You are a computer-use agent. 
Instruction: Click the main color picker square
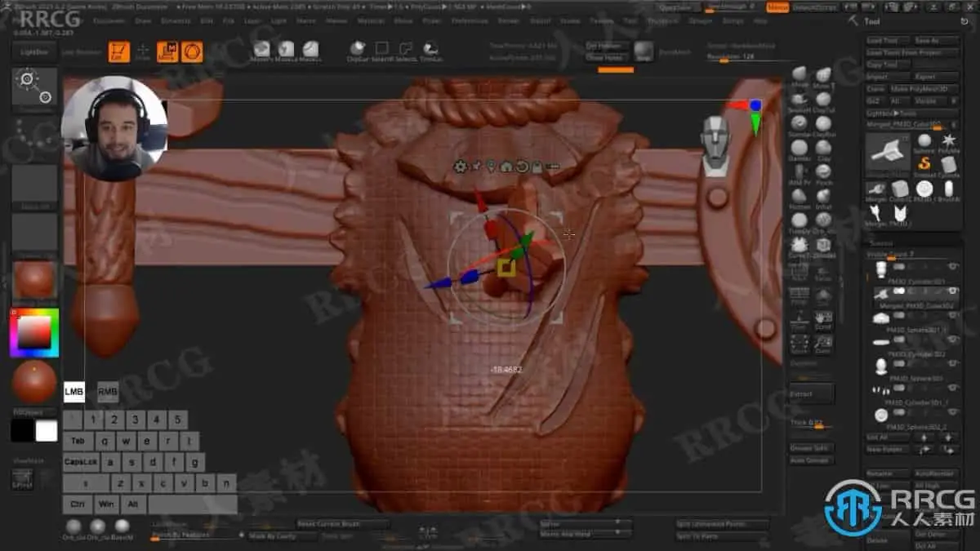click(x=33, y=333)
